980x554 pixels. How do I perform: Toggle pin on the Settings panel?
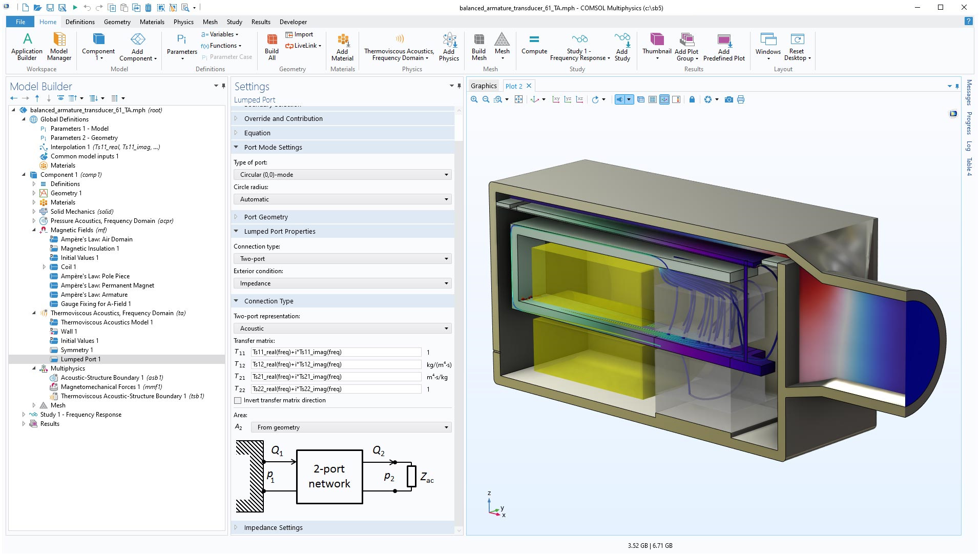(x=459, y=86)
